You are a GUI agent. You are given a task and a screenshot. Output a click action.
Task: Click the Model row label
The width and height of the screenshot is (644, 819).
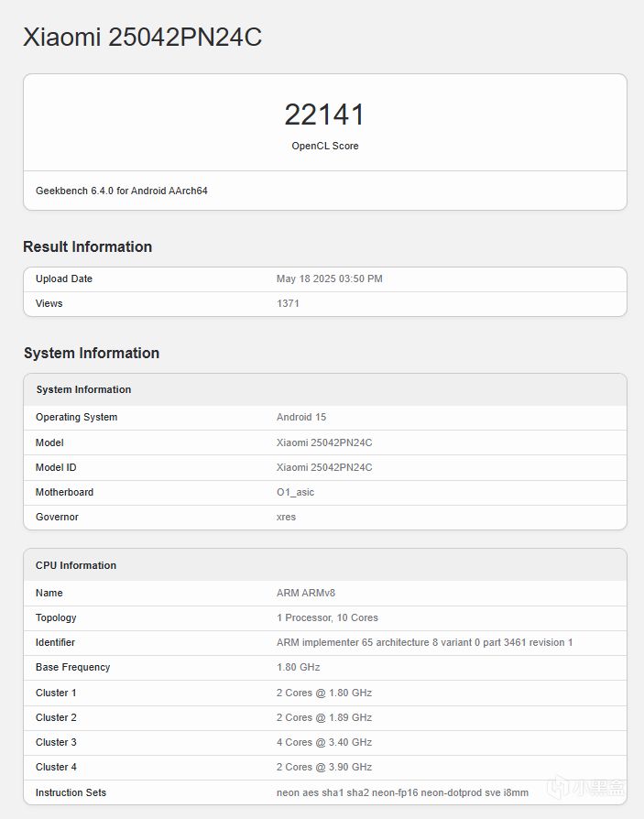49,442
